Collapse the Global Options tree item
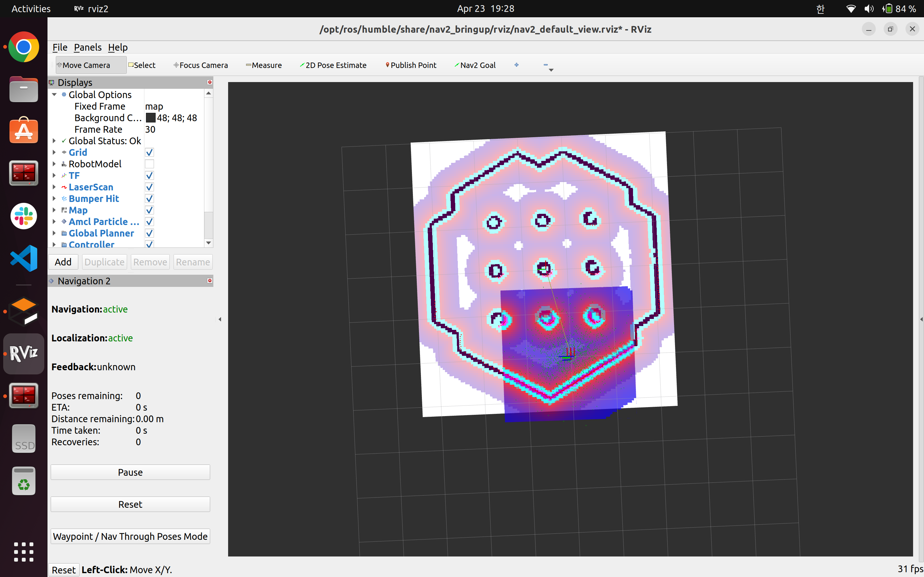 (x=54, y=95)
